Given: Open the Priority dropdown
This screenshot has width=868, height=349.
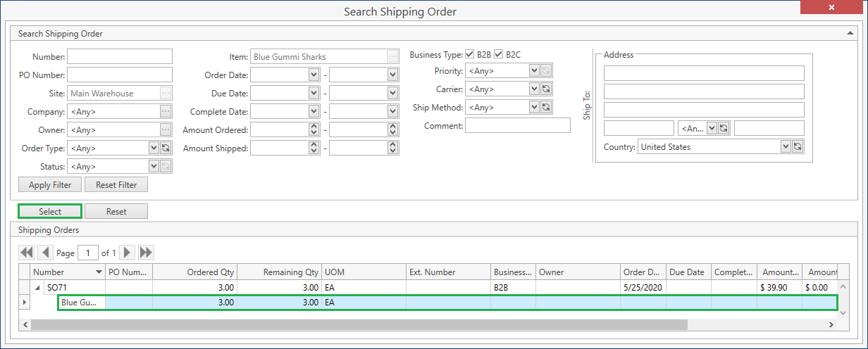Looking at the screenshot, I should coord(534,71).
